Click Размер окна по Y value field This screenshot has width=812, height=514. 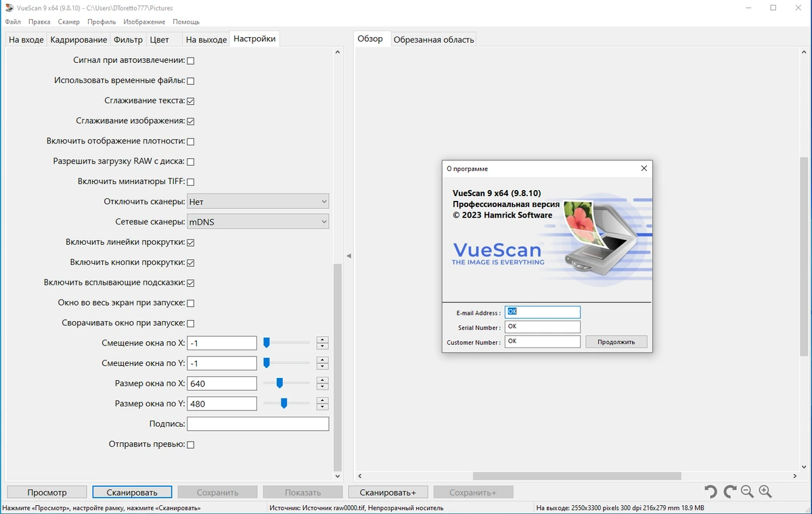coord(222,404)
